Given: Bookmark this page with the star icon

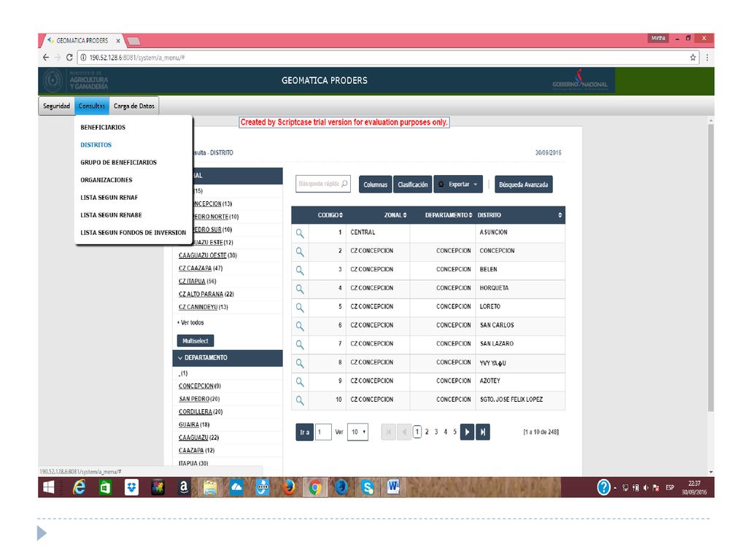Looking at the screenshot, I should click(x=693, y=58).
